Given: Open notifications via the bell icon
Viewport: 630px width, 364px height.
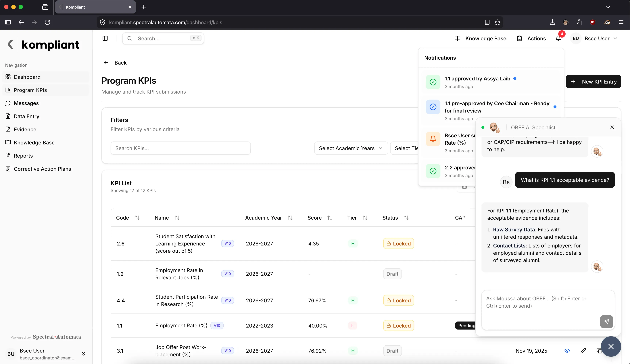Looking at the screenshot, I should pyautogui.click(x=558, y=38).
